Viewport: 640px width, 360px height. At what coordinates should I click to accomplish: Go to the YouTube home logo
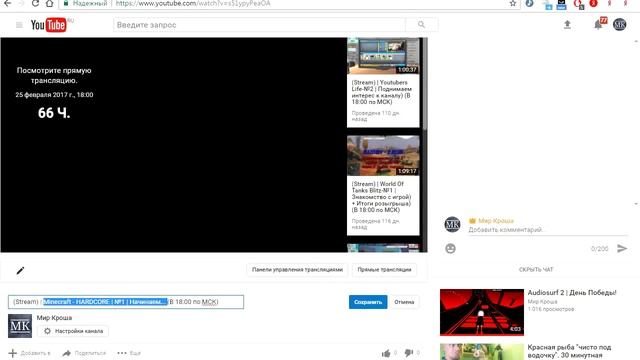(49, 25)
